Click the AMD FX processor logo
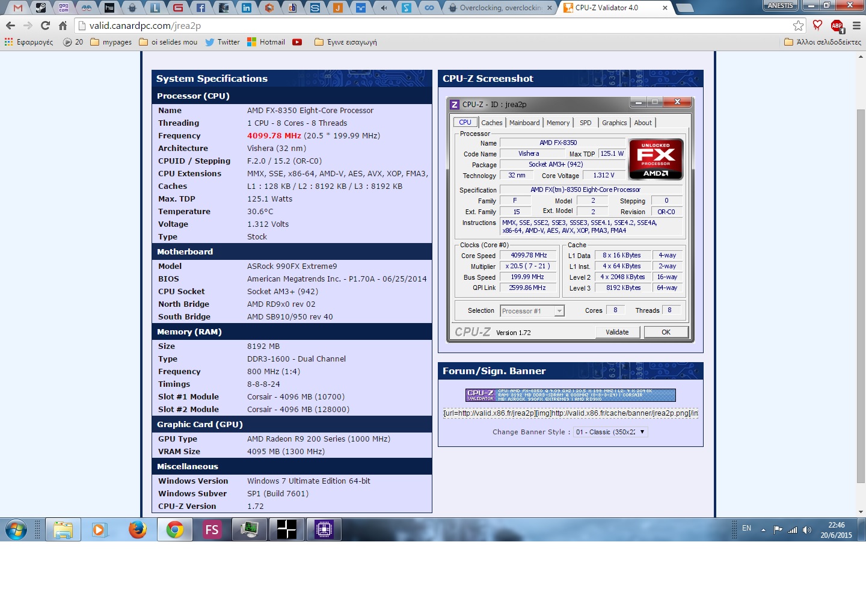866x616 pixels. click(x=656, y=159)
